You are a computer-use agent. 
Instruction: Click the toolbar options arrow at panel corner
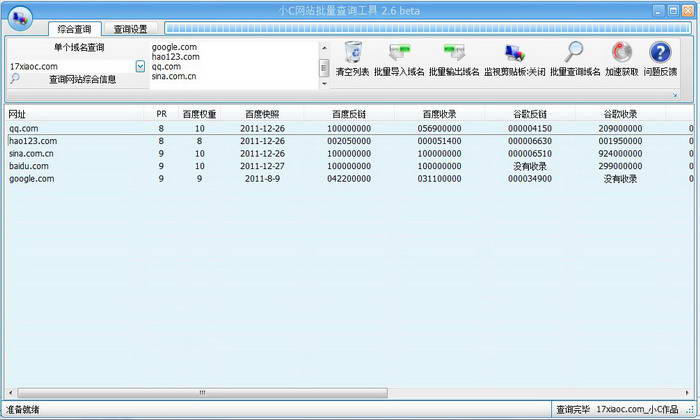675,95
